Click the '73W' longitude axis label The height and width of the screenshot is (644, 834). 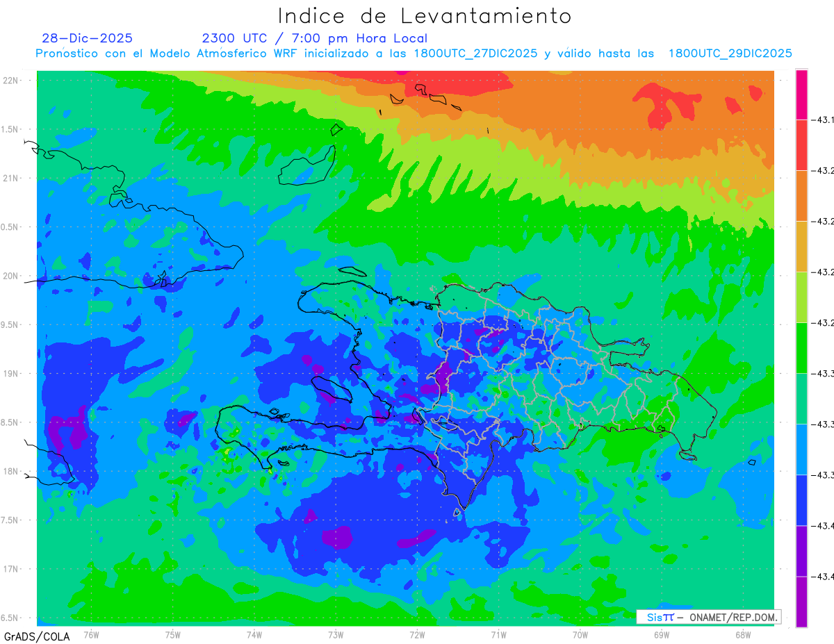[x=336, y=634]
